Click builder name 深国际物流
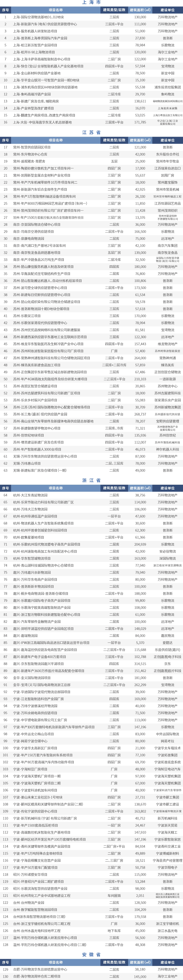This screenshot has height=980, width=183. (167, 559)
